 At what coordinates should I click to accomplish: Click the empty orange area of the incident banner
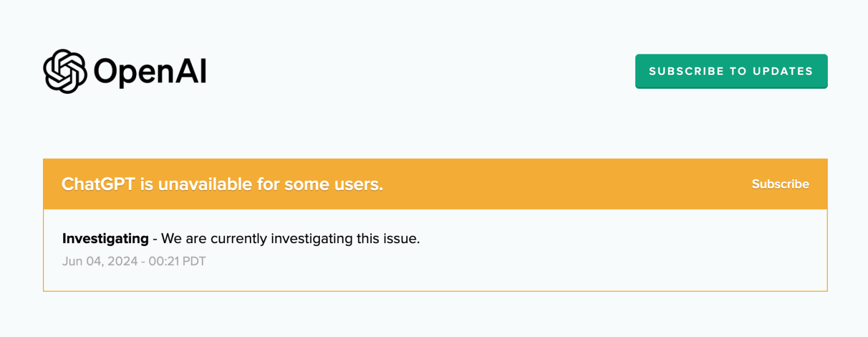point(565,184)
